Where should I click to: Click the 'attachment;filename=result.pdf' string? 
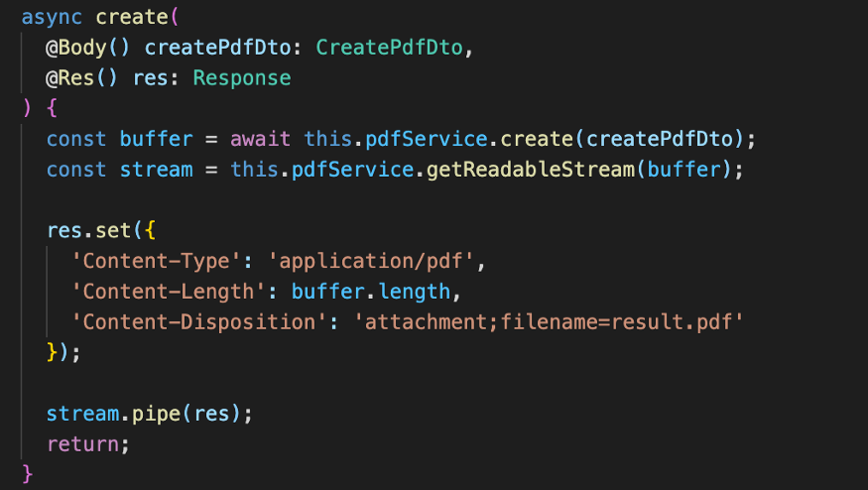point(549,321)
